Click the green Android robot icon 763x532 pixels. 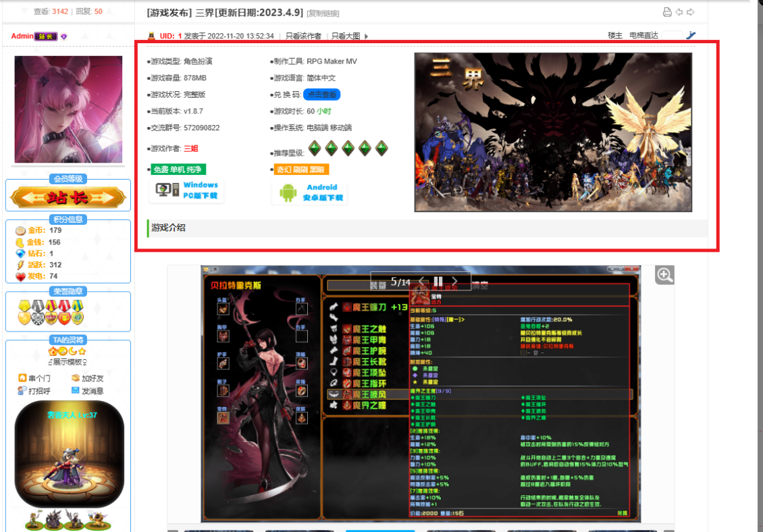pos(288,192)
